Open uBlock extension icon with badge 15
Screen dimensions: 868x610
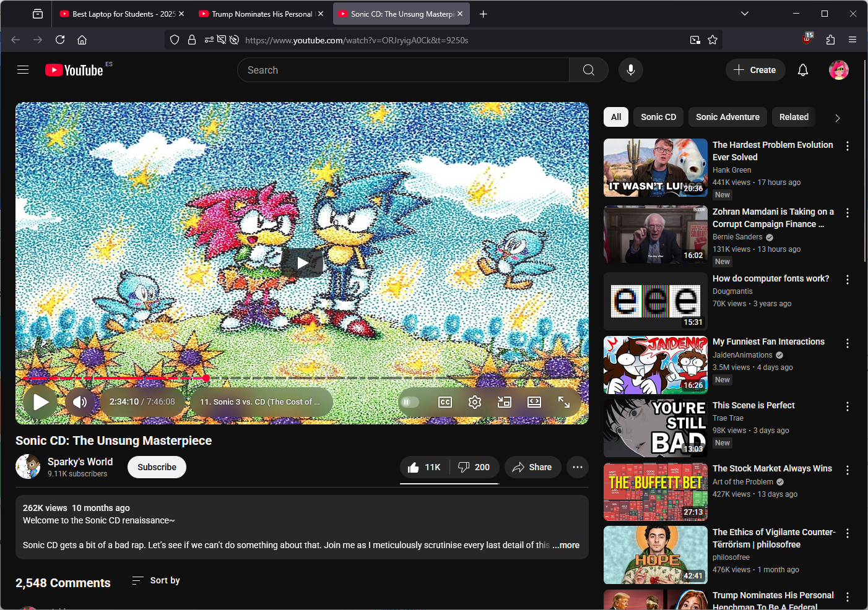click(807, 39)
